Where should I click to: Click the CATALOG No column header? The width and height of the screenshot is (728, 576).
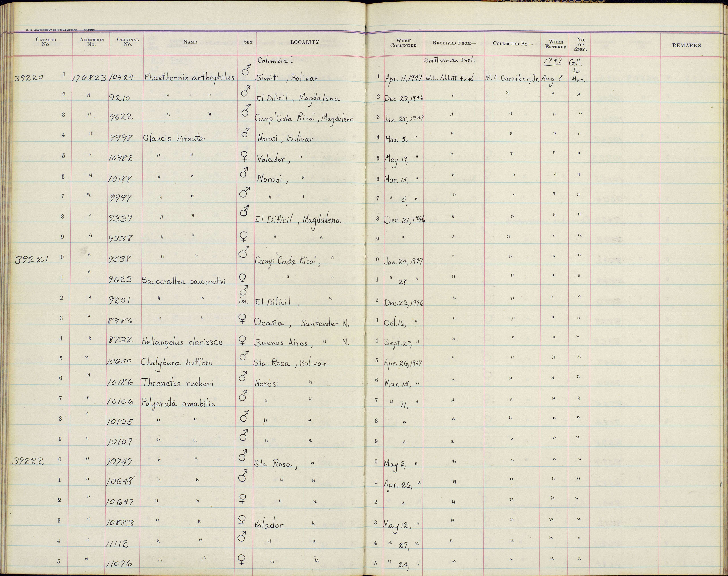pyautogui.click(x=46, y=42)
